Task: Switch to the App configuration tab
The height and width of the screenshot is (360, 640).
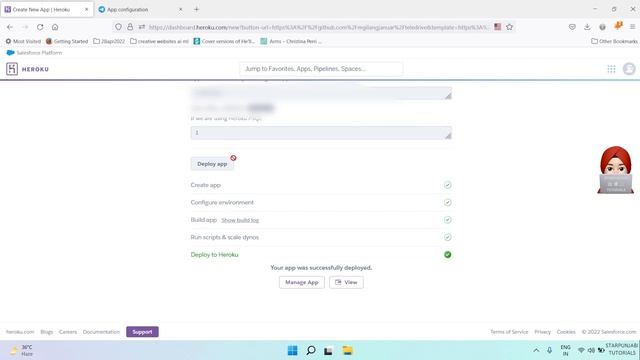Action: click(x=140, y=9)
